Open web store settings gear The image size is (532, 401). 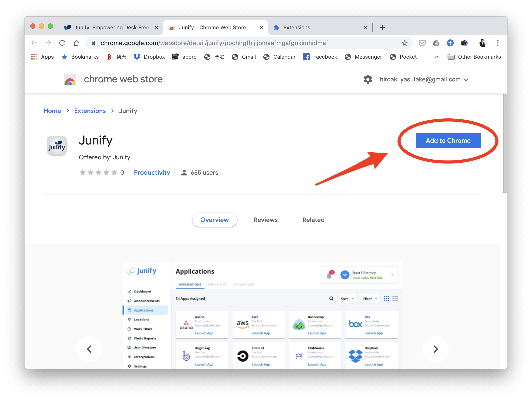(x=368, y=79)
